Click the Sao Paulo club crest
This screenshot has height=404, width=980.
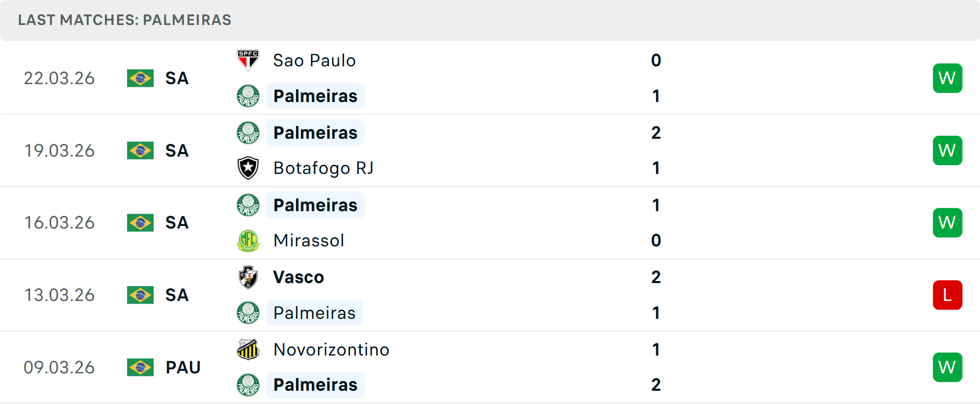click(248, 57)
